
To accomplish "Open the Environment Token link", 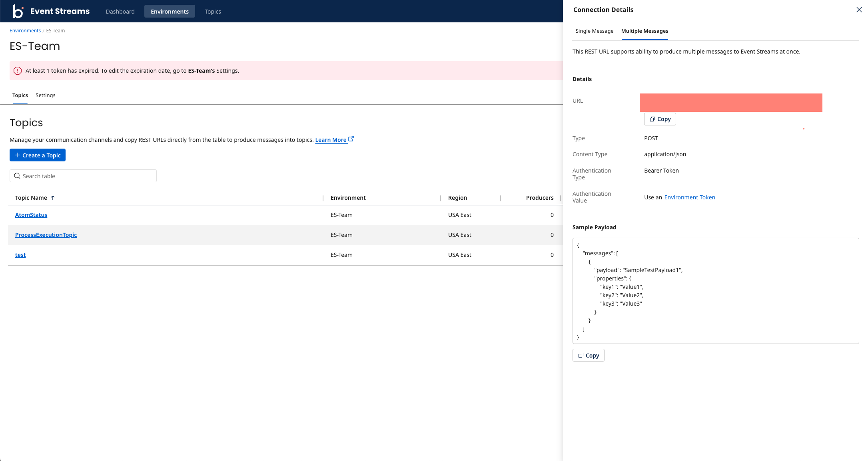I will [x=689, y=197].
